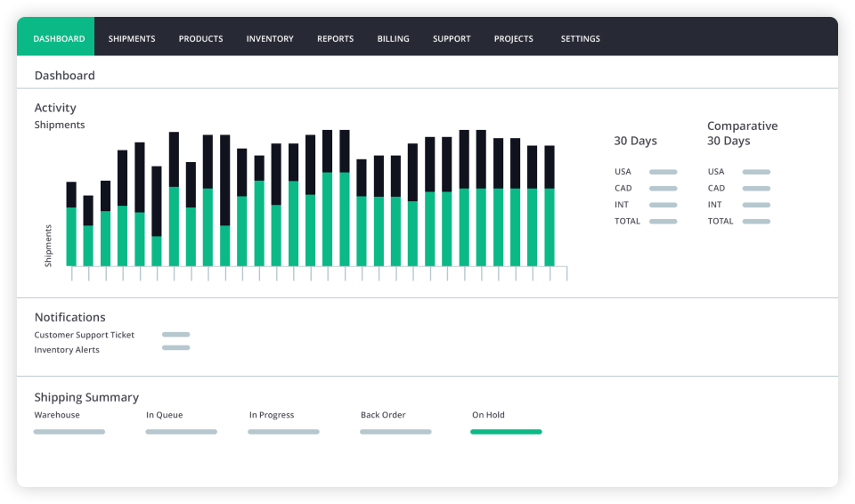Viewport: 855px width, 504px height.
Task: Select the Warehouse shipping summary label
Action: pyautogui.click(x=57, y=415)
